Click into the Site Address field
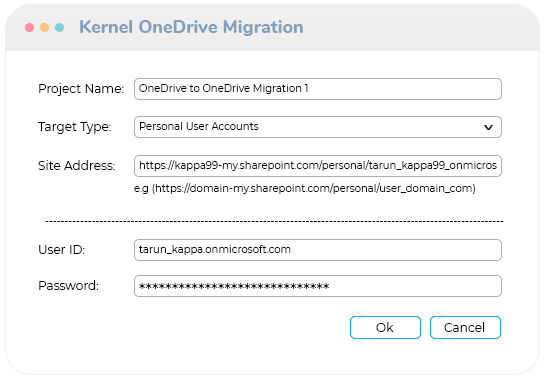Screen dimensions: 545x380 click(x=318, y=166)
